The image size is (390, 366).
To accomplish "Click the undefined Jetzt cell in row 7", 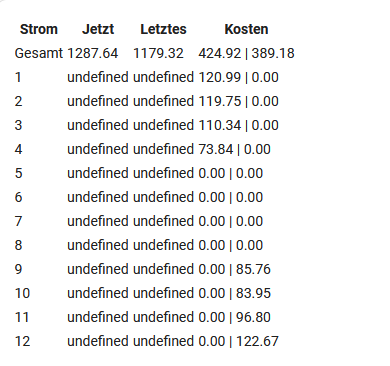I will [x=98, y=221].
